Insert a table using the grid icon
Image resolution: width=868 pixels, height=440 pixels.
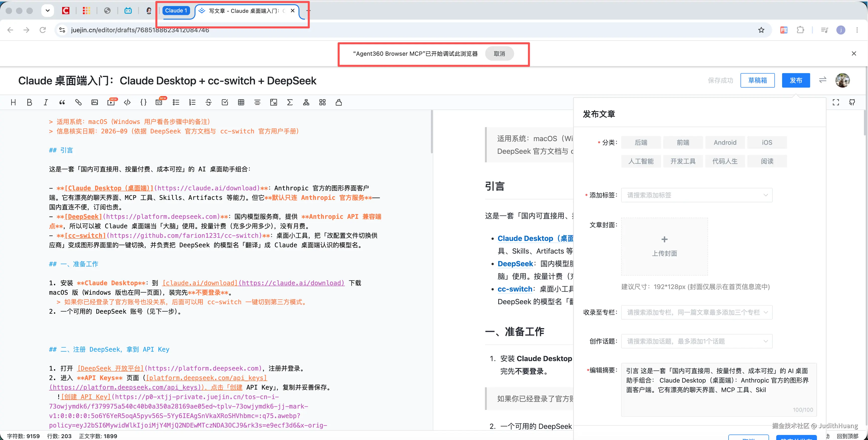241,103
